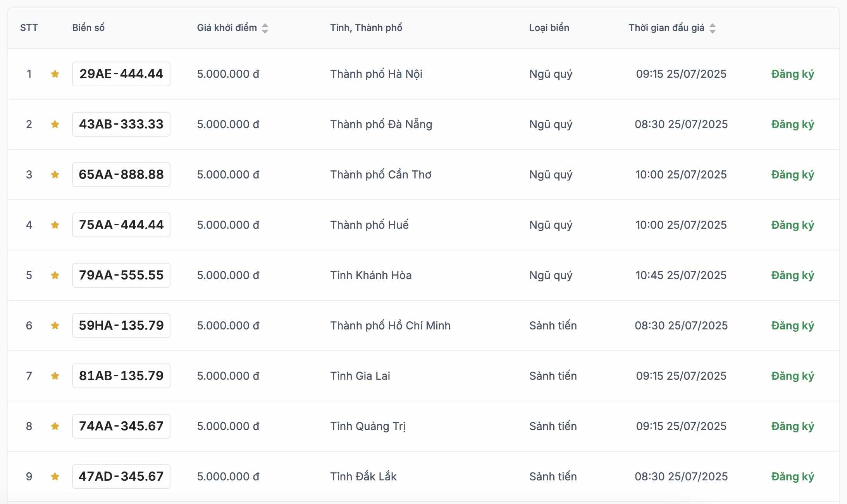Star plate 74AA-345.67 in row 8
This screenshot has height=504, width=847.
(x=55, y=426)
